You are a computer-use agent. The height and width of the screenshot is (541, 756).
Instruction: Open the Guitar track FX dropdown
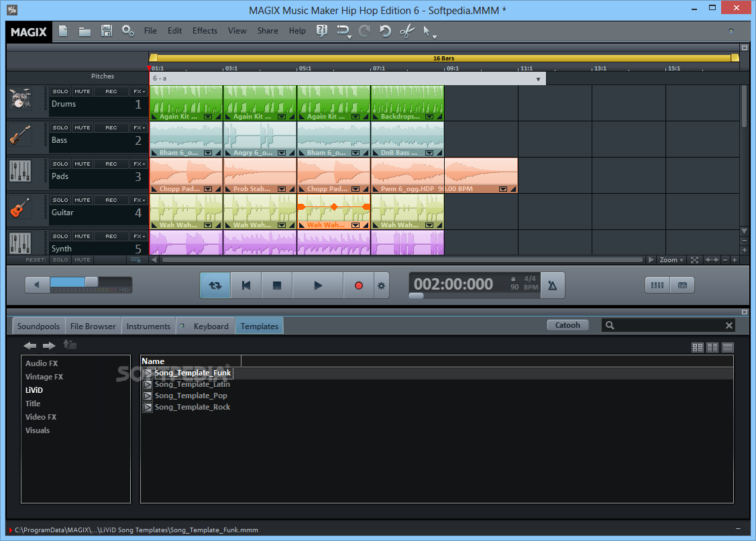140,200
